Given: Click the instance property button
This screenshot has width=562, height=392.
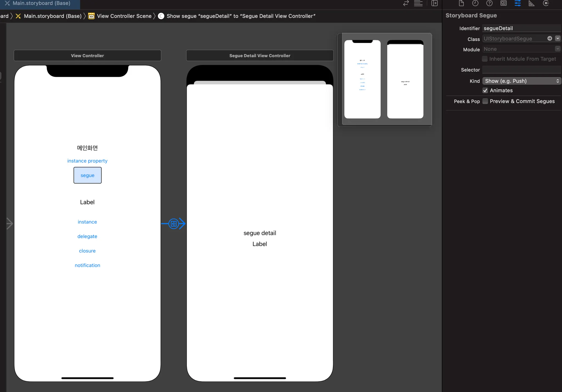Looking at the screenshot, I should (87, 161).
